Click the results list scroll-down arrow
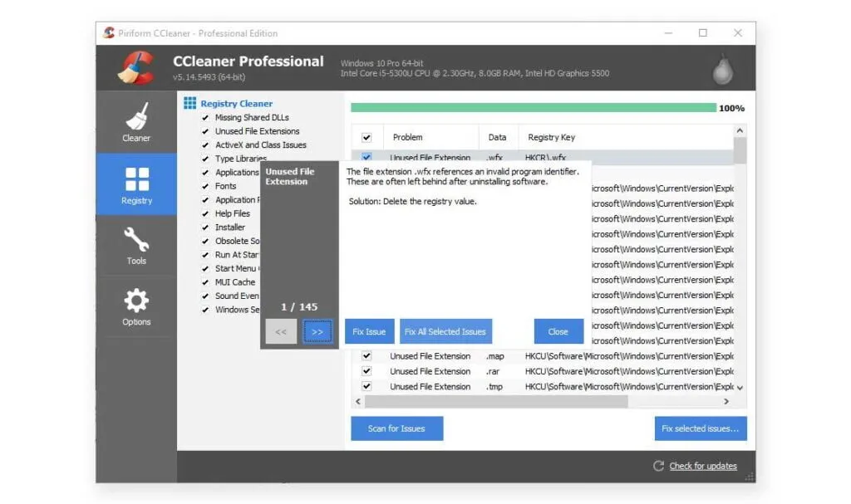Screen dimensions: 851x504 click(x=740, y=388)
